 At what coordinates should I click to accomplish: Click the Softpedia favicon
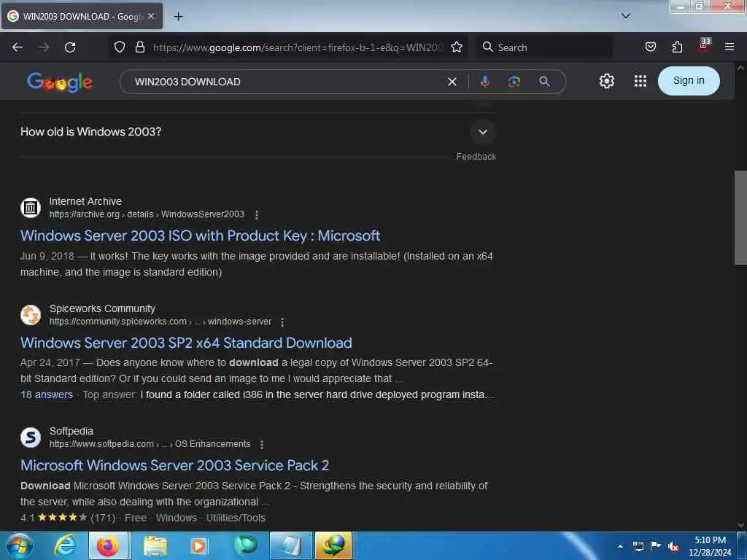coord(31,437)
